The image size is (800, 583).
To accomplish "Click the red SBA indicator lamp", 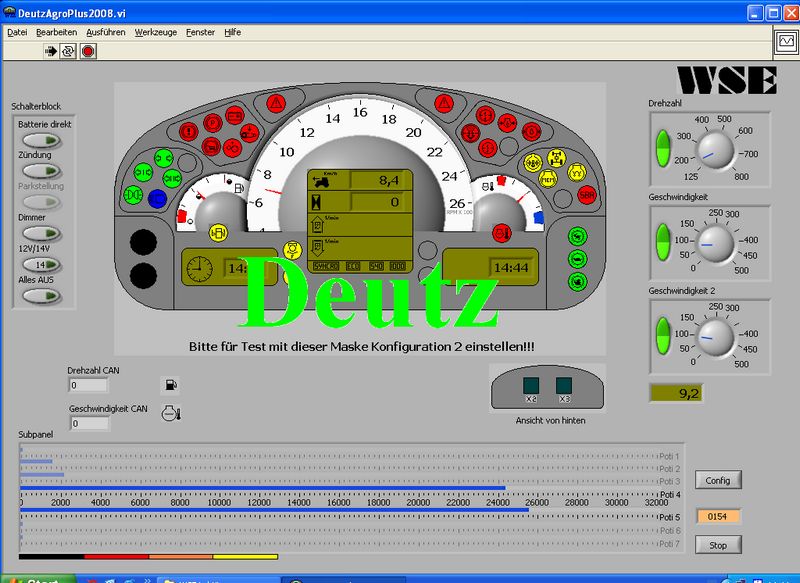I will (587, 195).
